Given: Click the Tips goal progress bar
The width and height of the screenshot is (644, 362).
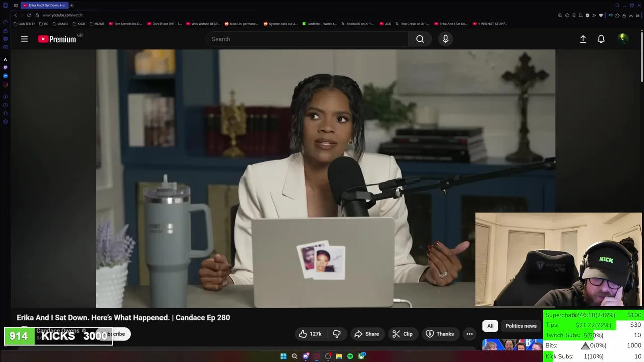Looking at the screenshot, I should coord(594,325).
